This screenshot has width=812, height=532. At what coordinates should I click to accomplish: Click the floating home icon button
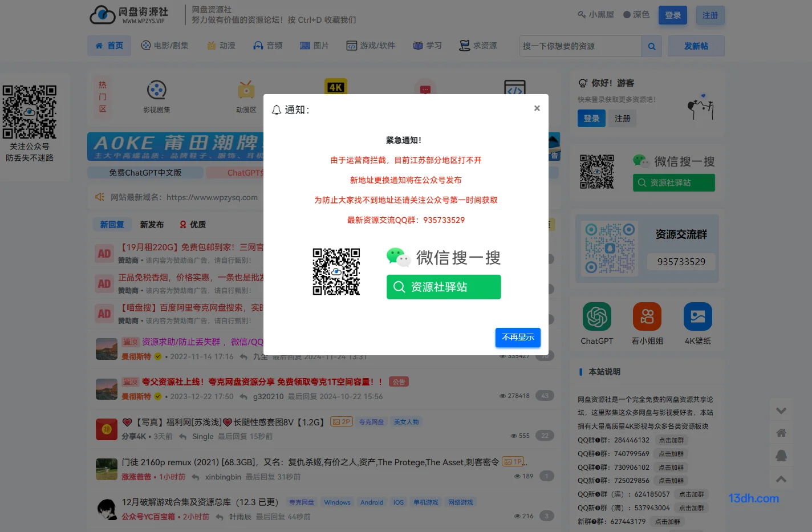pos(781,433)
